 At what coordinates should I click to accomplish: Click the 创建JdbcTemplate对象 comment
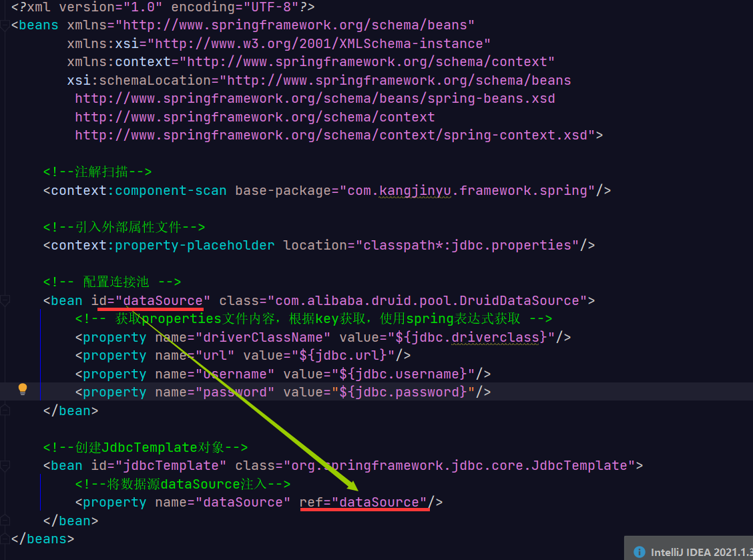pyautogui.click(x=146, y=448)
